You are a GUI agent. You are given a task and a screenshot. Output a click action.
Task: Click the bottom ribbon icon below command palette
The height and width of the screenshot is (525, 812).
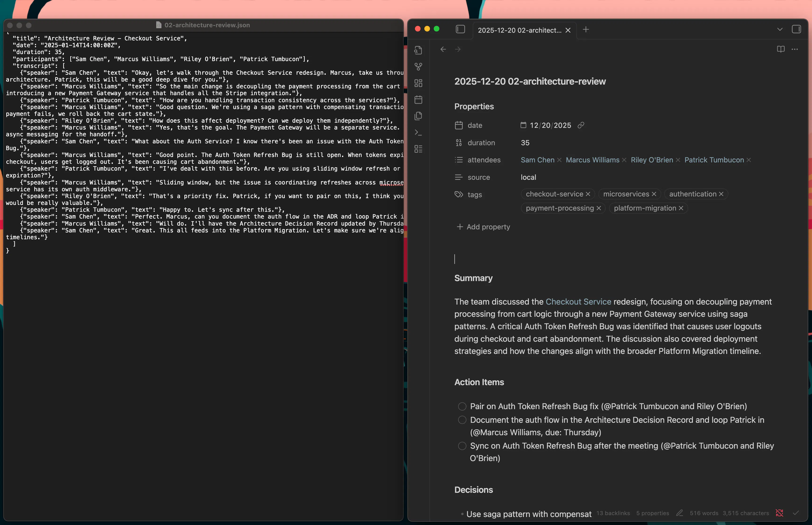pos(418,149)
